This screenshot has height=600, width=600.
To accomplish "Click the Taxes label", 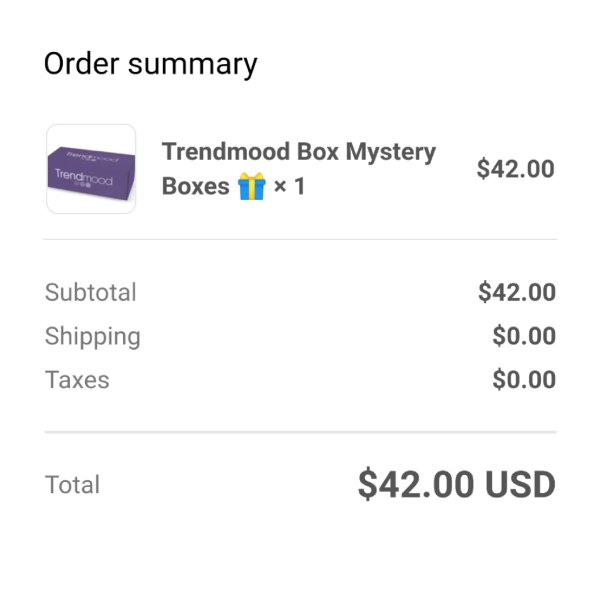I will (77, 380).
